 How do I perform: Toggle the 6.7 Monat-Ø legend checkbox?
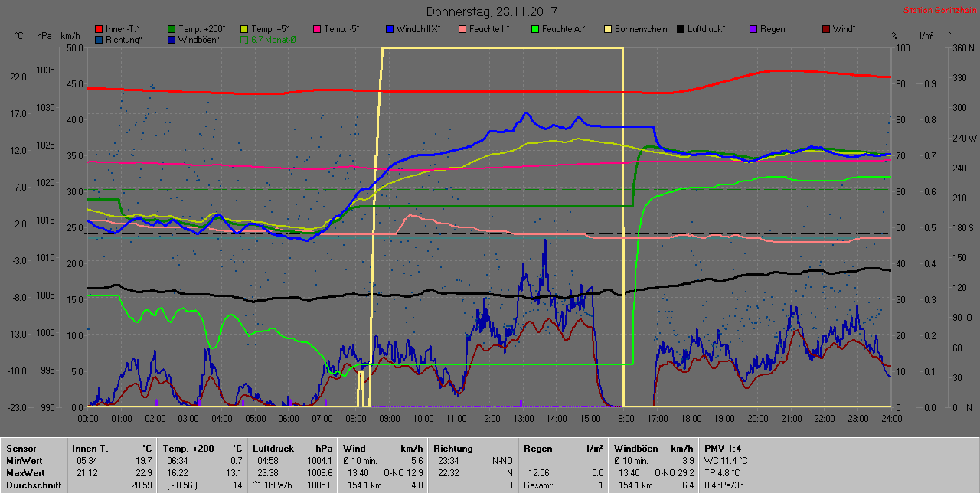[x=245, y=39]
